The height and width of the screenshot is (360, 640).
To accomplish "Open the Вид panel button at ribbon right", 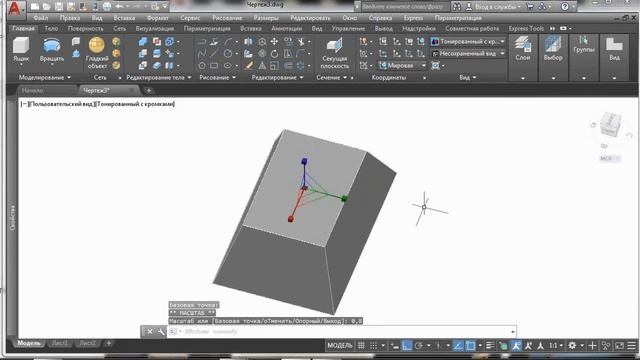I will [x=614, y=49].
